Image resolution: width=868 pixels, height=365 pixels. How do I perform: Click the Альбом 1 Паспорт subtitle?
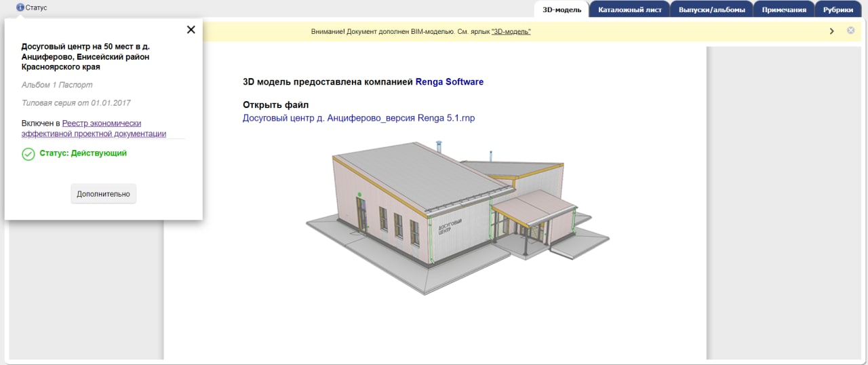(57, 85)
